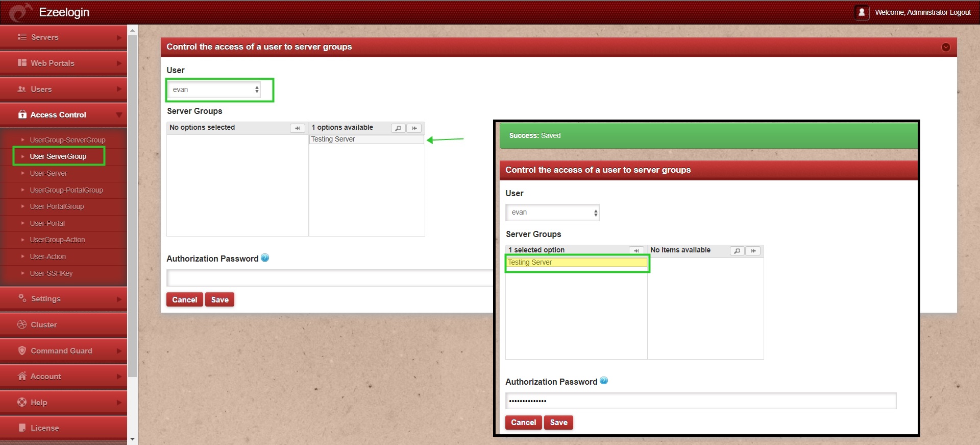Screen dimensions: 980x445
Task: Click the Ezeelogin logo icon
Action: (20, 12)
